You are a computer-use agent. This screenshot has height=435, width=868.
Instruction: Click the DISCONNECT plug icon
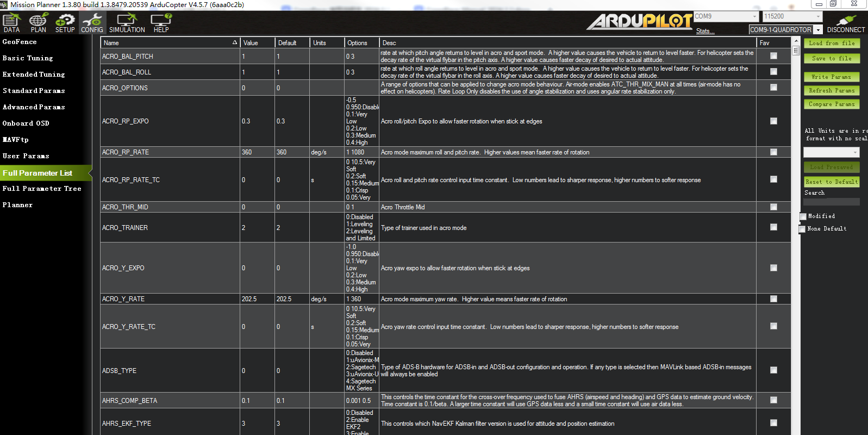click(846, 23)
